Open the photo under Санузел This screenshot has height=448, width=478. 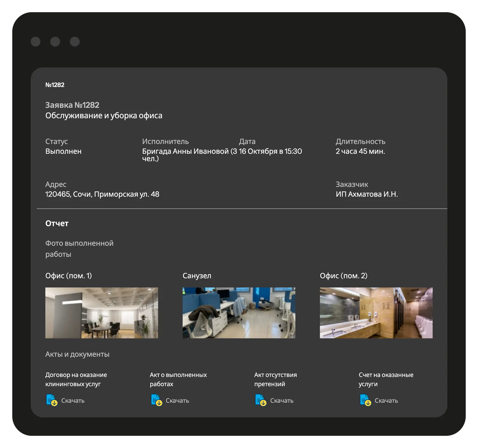239,313
